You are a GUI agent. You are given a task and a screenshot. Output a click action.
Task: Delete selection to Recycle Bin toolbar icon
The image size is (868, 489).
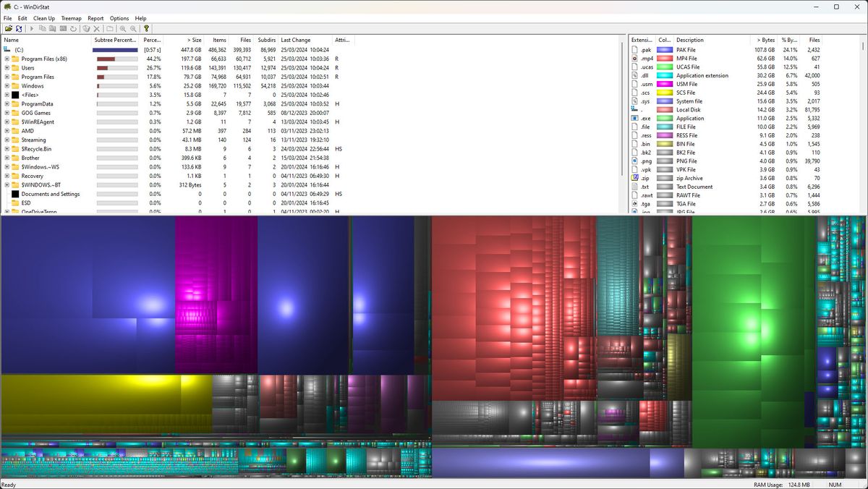(87, 29)
